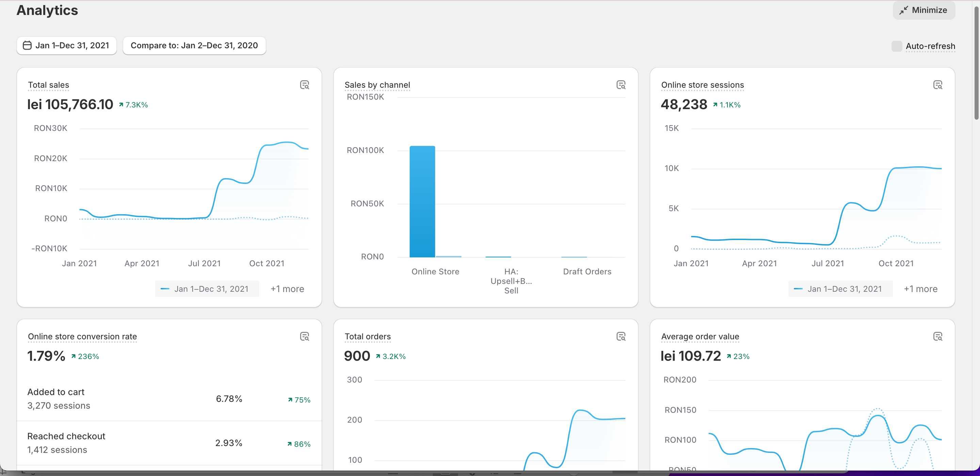Open report icon on Online store sessions card
Screen dimensions: 980x476
coord(938,85)
